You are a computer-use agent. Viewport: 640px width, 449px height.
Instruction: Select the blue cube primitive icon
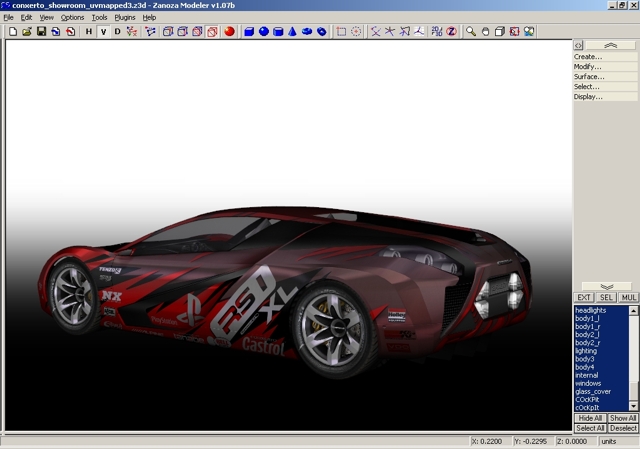(249, 32)
